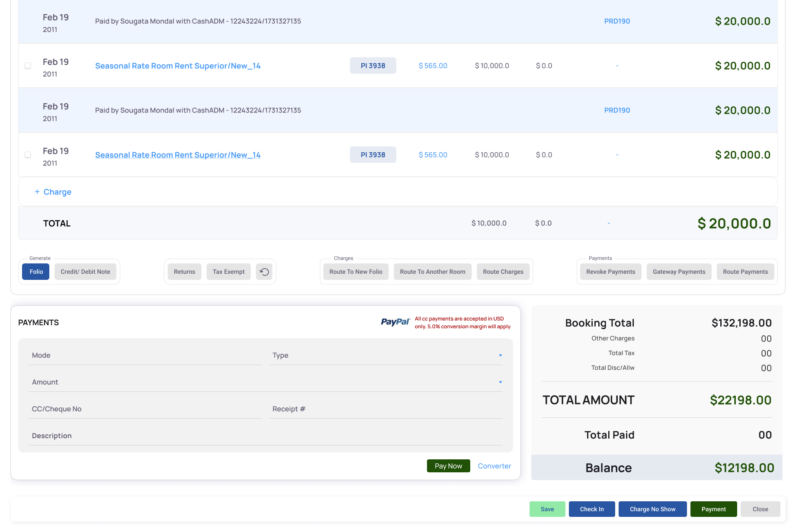Image resolution: width=796 pixels, height=532 pixels.
Task: Click $ 565.00 in second Seasonal row
Action: (433, 155)
